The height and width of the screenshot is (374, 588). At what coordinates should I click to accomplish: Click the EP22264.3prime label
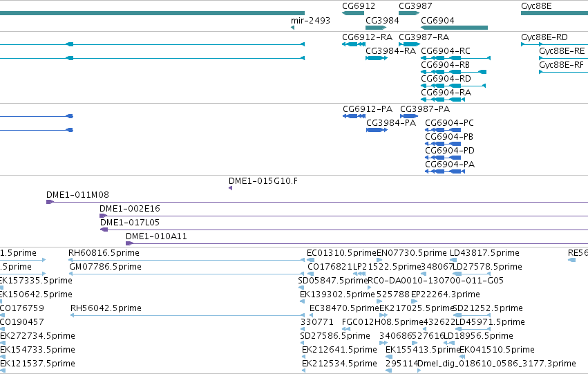click(446, 295)
